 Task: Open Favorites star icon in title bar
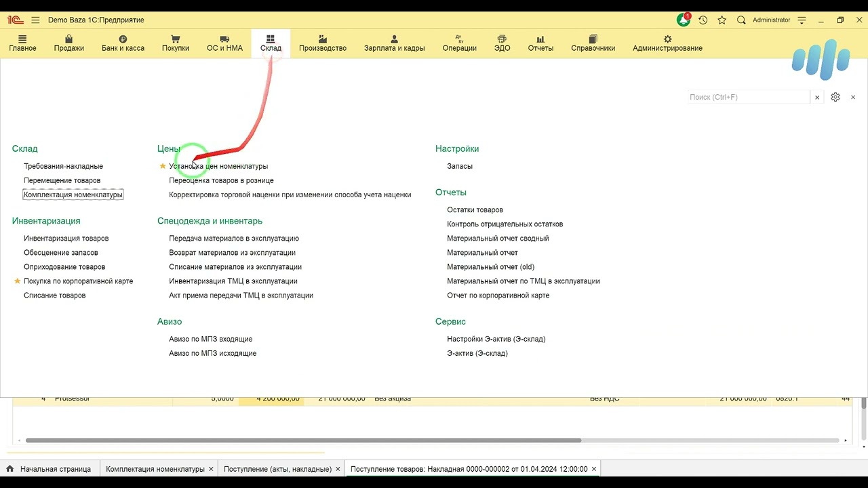[x=722, y=20]
